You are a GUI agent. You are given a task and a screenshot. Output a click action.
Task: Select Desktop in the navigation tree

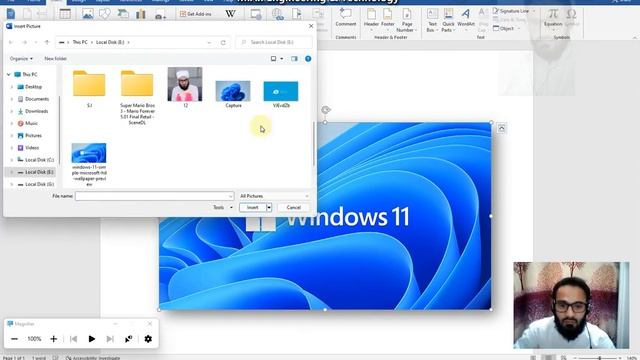(33, 87)
